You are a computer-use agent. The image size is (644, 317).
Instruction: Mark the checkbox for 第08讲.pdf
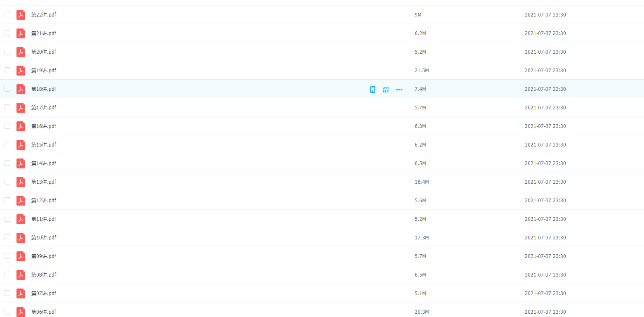point(7,274)
